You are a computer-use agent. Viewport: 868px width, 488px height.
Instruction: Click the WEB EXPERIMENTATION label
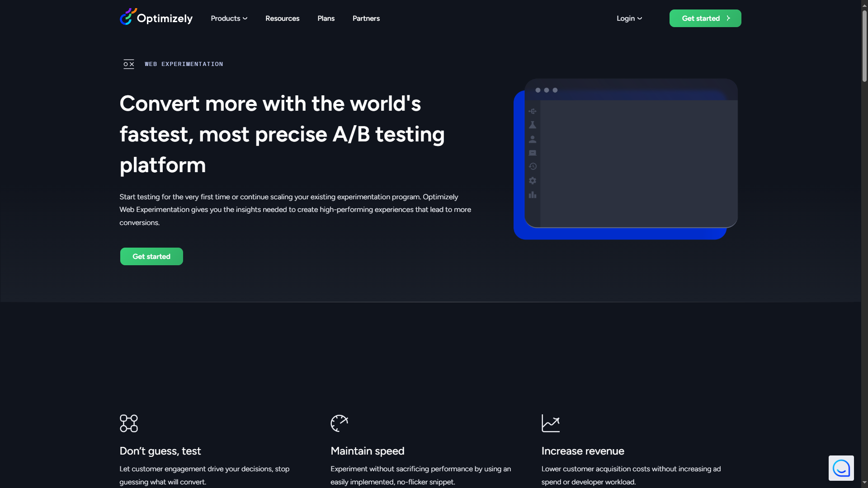pos(184,64)
